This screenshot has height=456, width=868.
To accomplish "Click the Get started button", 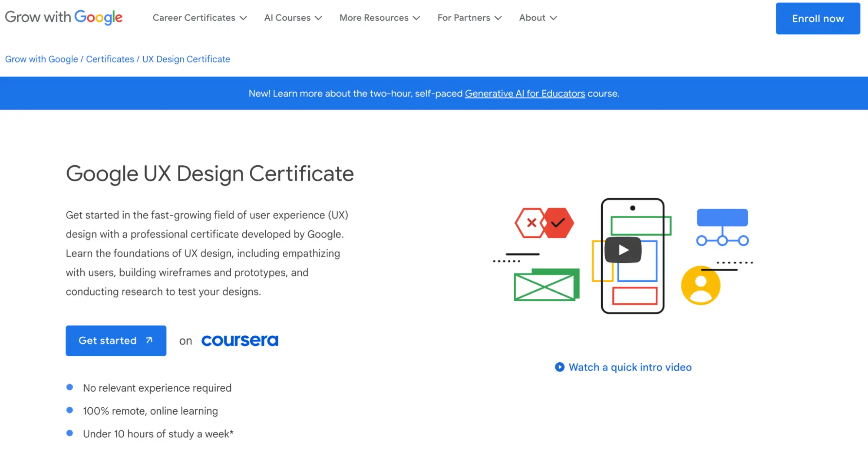I will [x=116, y=341].
